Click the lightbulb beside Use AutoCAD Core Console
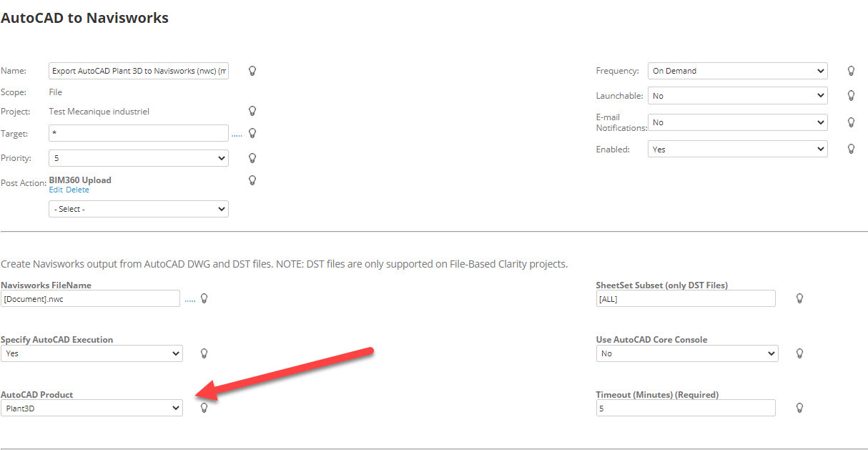 coord(799,353)
